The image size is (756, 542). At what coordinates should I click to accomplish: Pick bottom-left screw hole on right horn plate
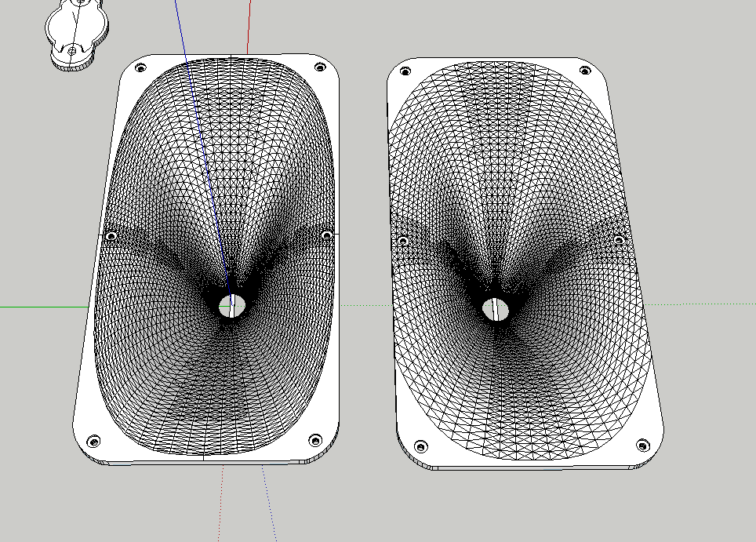pyautogui.click(x=421, y=446)
